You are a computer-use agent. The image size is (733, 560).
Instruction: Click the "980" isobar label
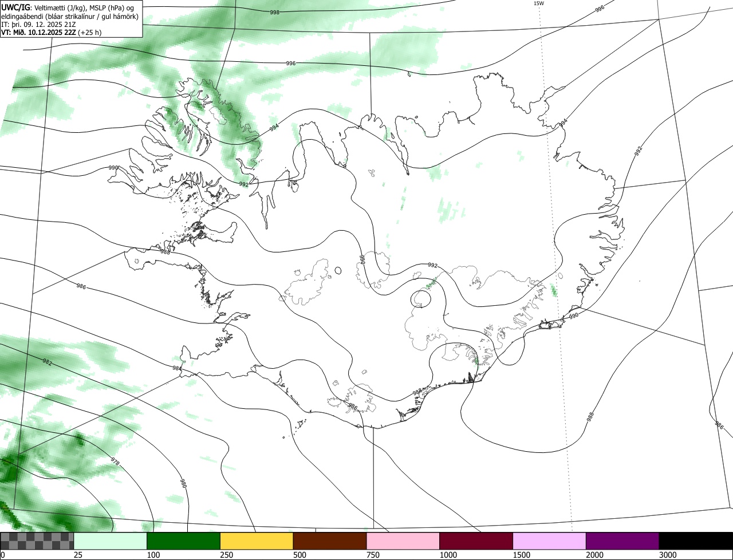(x=183, y=483)
